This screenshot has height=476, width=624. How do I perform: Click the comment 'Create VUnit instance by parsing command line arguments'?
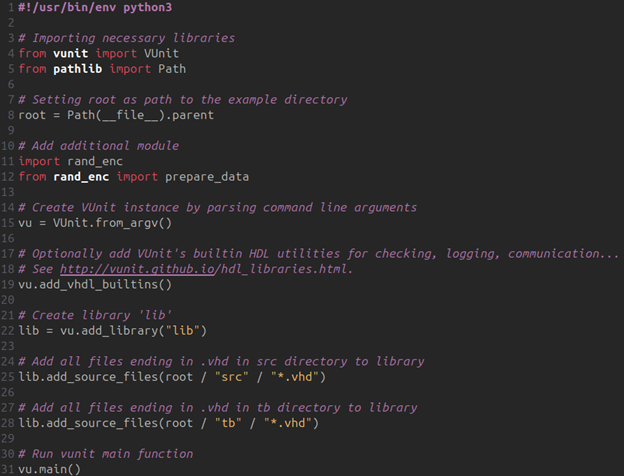coord(218,207)
